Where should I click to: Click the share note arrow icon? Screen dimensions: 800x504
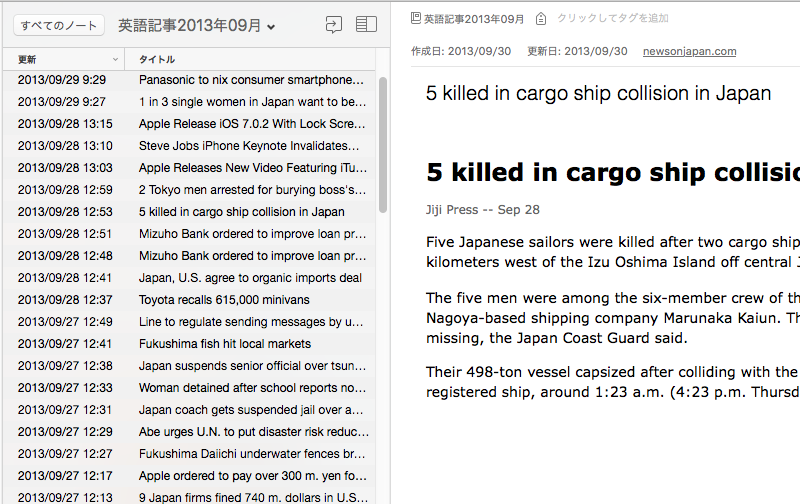pyautogui.click(x=334, y=24)
